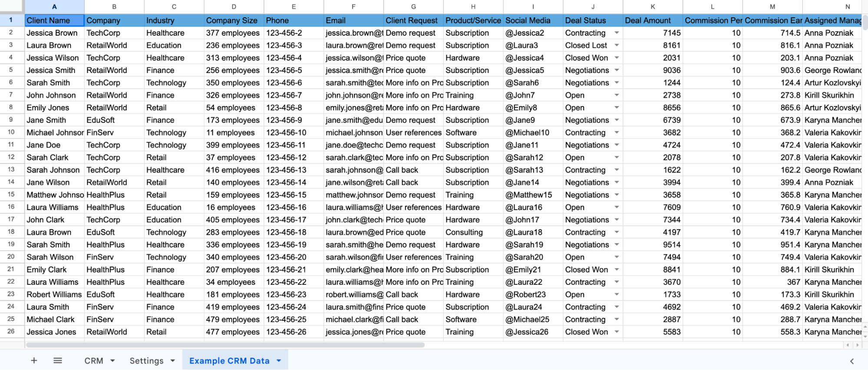This screenshot has height=370, width=868.
Task: Select cell jessica.brown@ email in row 2
Action: pyautogui.click(x=353, y=33)
